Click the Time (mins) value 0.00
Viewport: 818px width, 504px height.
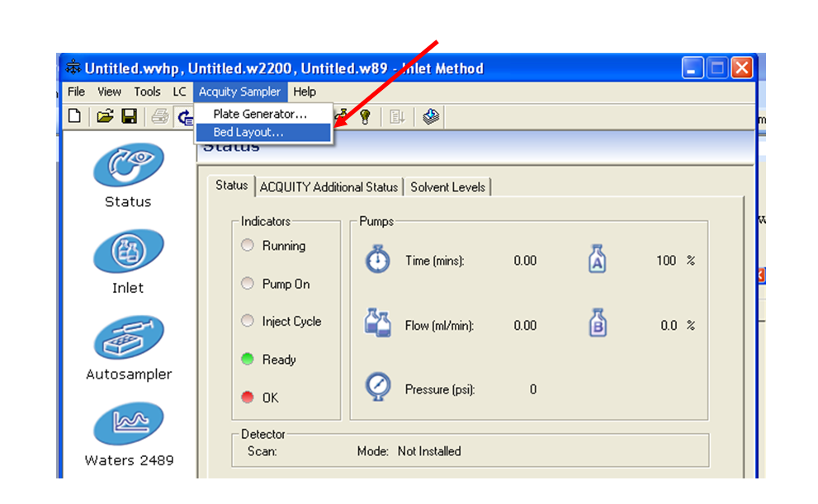tap(525, 261)
